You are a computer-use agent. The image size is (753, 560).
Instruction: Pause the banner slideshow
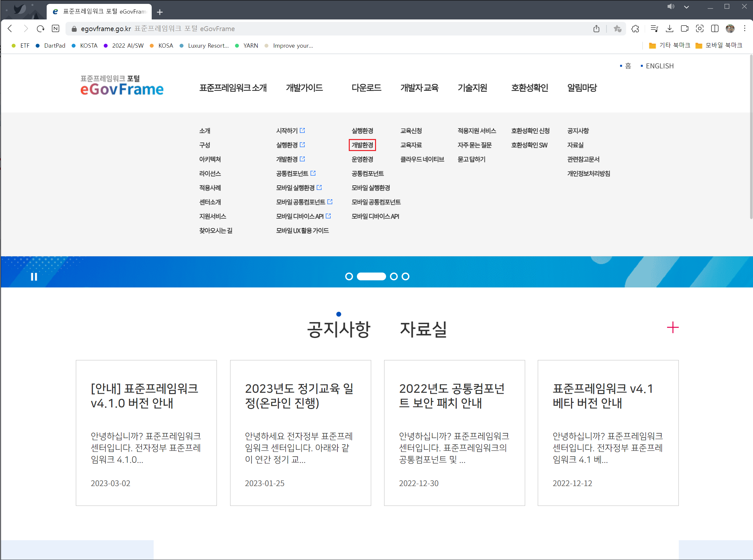[34, 277]
